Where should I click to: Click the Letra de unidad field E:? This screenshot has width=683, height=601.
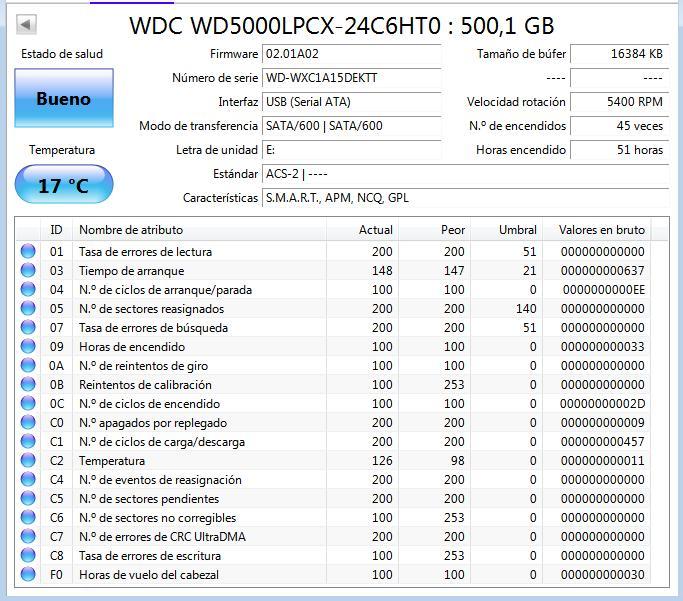(352, 150)
